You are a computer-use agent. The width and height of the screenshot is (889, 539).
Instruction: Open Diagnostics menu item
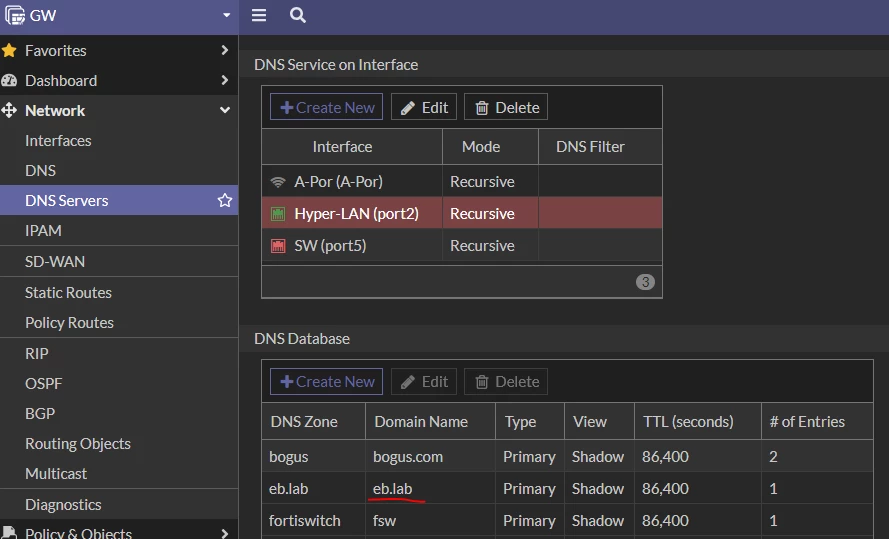point(63,504)
